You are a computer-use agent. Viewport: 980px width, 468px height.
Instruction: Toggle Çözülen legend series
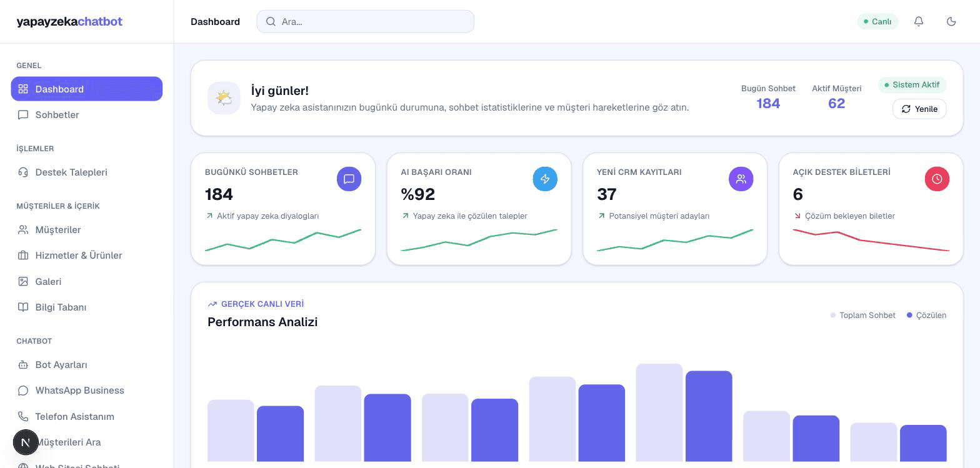coord(926,316)
